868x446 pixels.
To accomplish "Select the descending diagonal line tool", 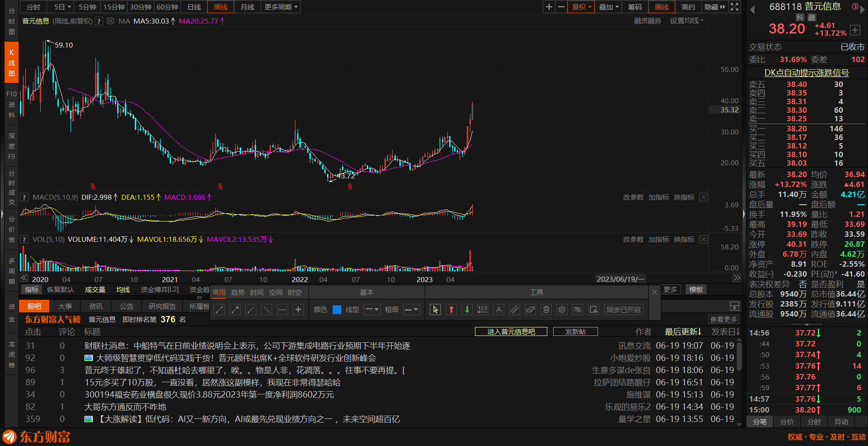I will tap(266, 310).
